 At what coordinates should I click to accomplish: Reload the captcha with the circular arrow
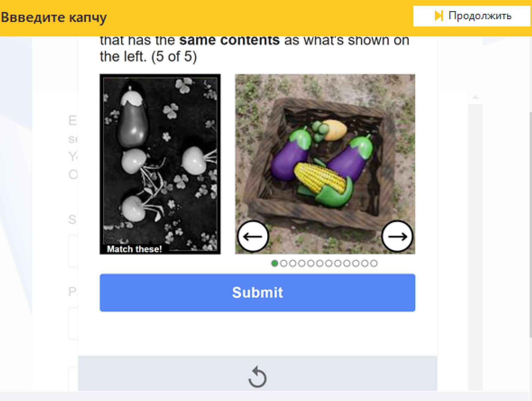point(257,377)
